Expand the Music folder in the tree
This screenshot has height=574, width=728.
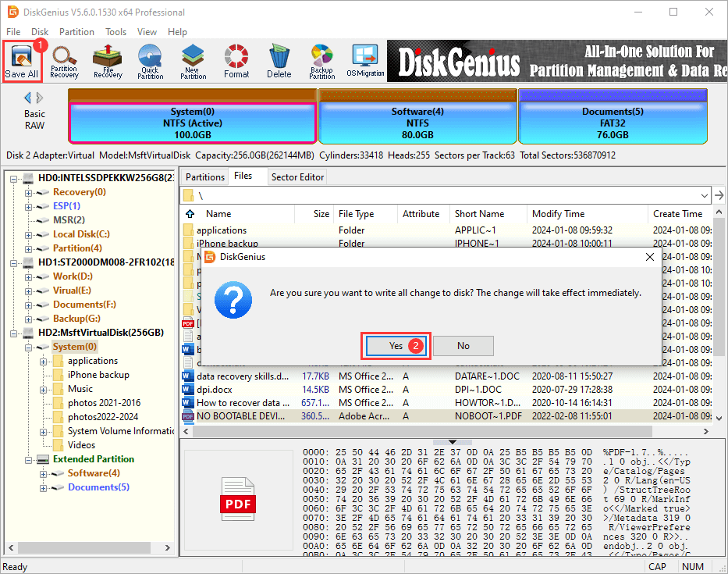(x=43, y=390)
